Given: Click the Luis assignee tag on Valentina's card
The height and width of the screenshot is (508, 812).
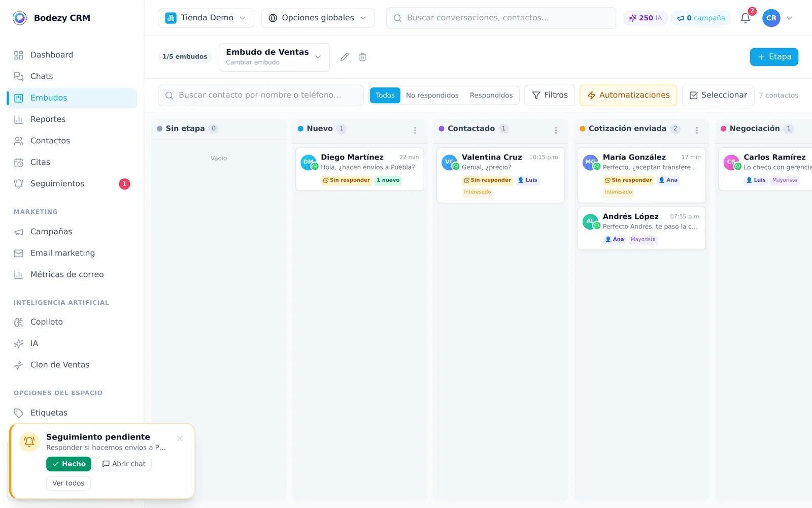Looking at the screenshot, I should coord(528,180).
